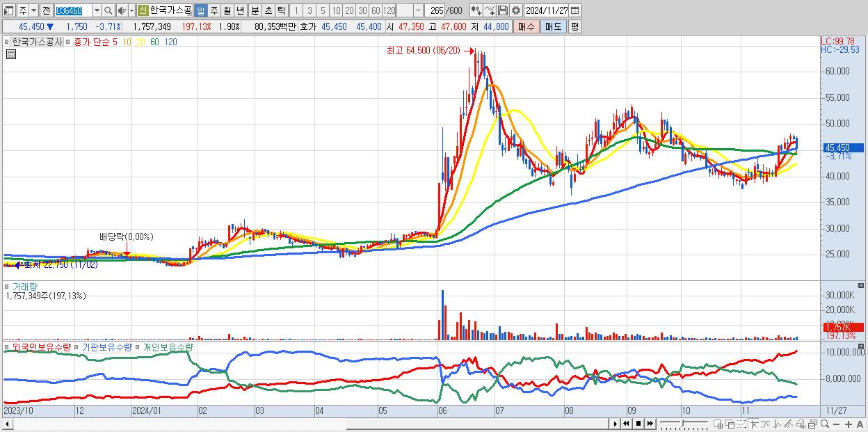Click the 매수 buy button
The image size is (868, 432).
coord(527,26)
